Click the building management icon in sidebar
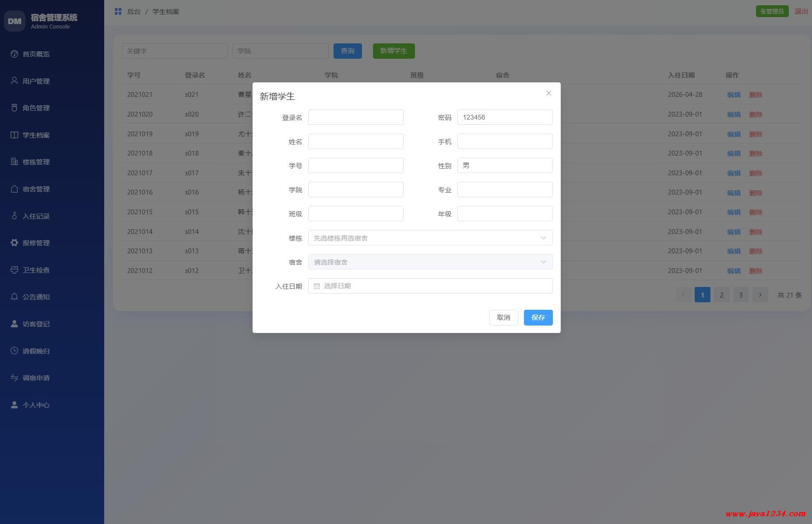812x524 pixels. (x=14, y=162)
